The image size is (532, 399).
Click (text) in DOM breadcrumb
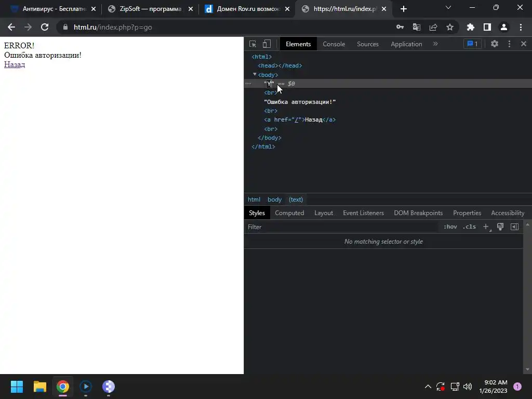pyautogui.click(x=296, y=199)
